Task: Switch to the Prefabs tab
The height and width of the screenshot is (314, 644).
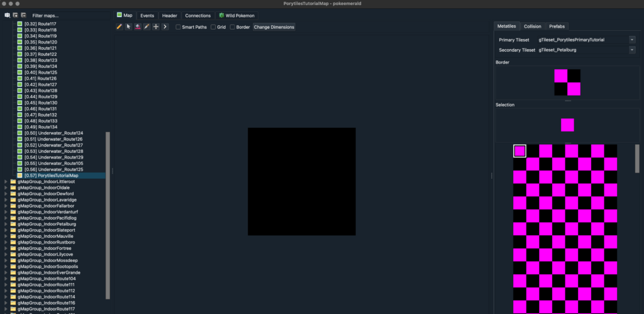Action: [x=557, y=26]
